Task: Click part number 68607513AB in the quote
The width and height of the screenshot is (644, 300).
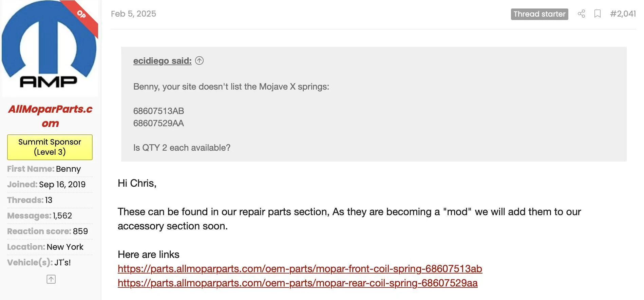Action: tap(158, 111)
